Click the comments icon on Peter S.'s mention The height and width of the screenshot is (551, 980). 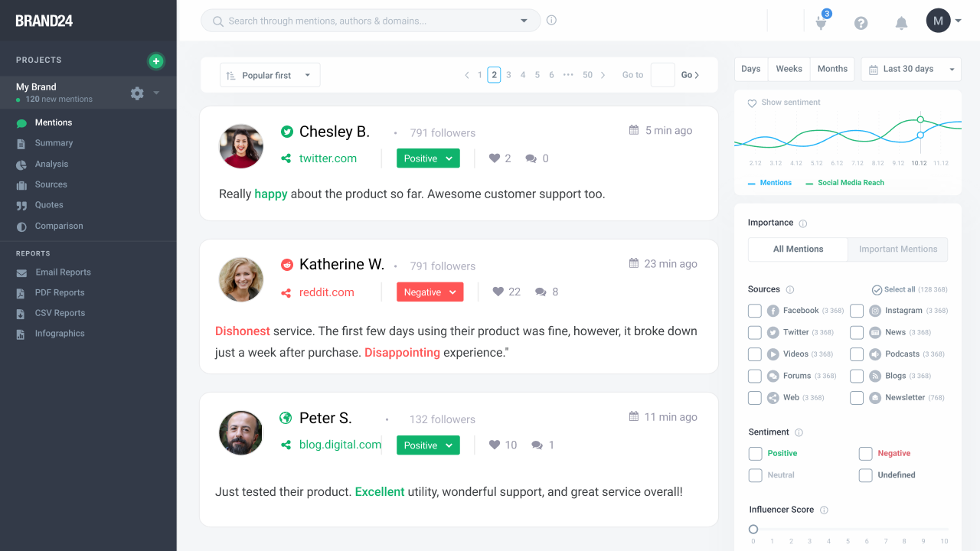pos(537,445)
